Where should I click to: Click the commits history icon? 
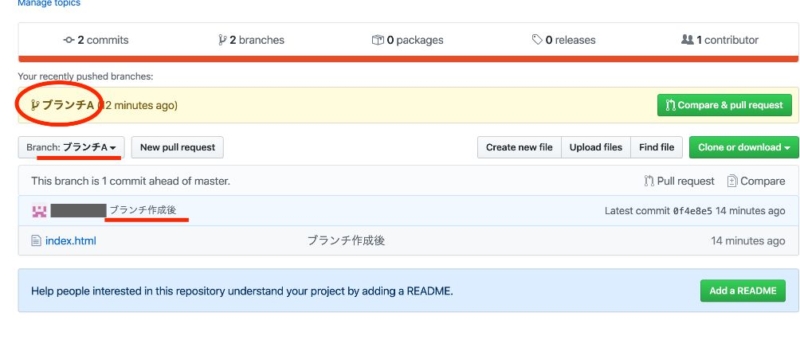click(69, 40)
